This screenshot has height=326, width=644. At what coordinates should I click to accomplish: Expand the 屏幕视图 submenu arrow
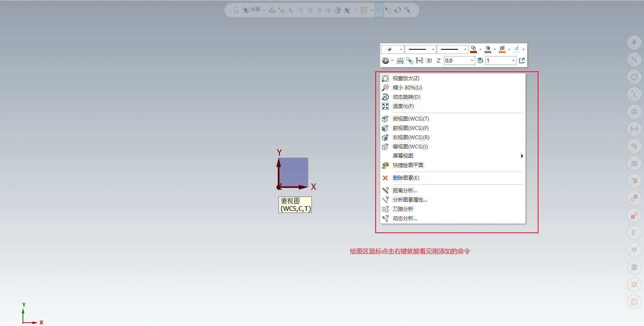pos(522,156)
